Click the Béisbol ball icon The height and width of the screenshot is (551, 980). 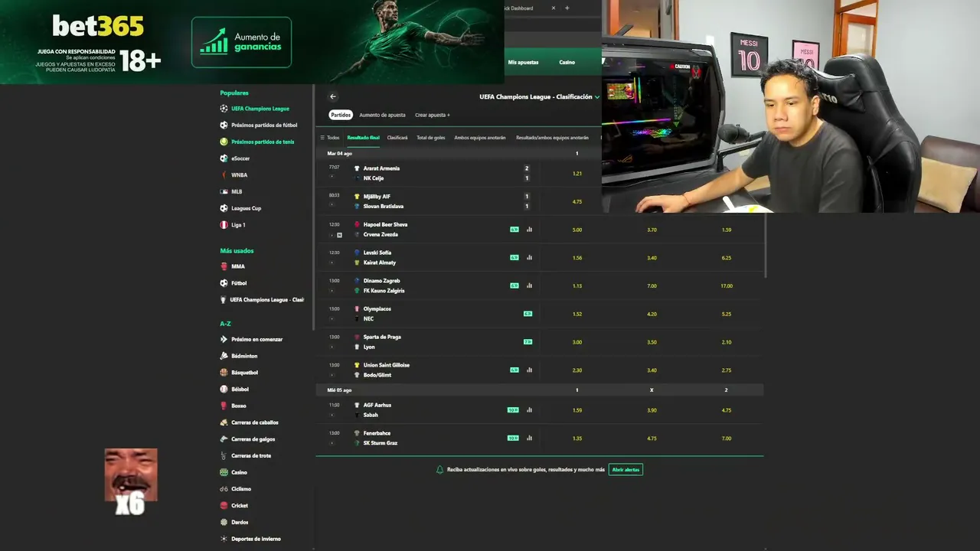[x=224, y=390]
